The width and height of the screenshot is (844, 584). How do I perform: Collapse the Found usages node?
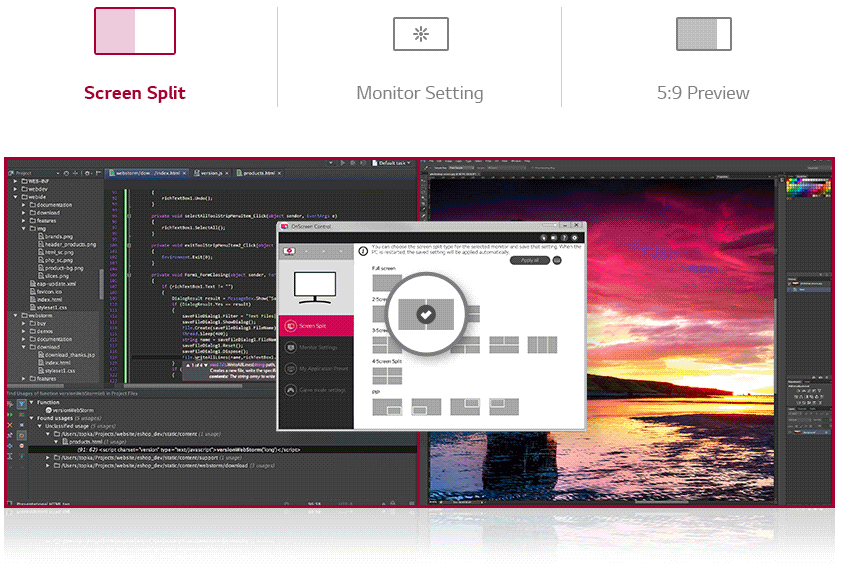31,418
